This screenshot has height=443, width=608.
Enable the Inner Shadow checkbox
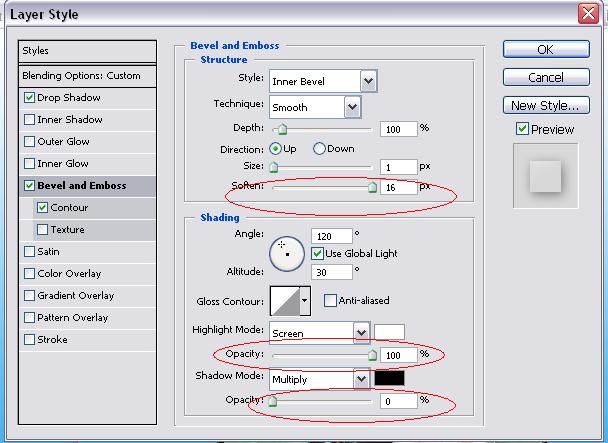tap(29, 119)
